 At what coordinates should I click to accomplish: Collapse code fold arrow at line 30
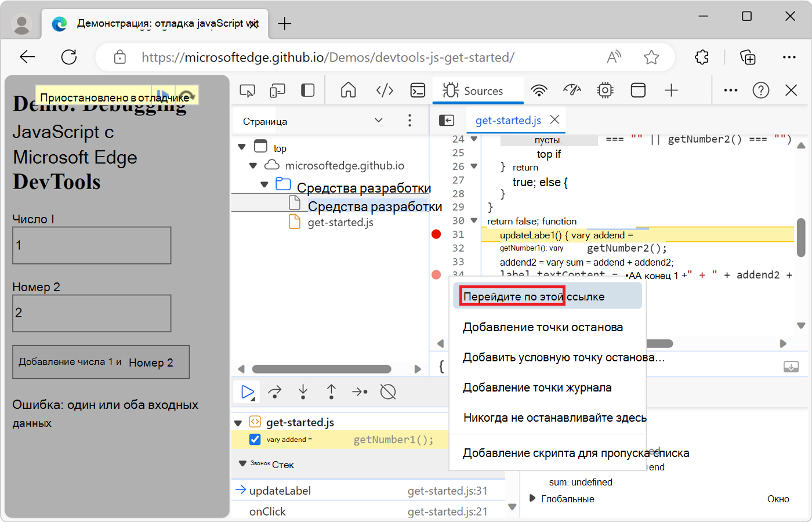(x=474, y=220)
